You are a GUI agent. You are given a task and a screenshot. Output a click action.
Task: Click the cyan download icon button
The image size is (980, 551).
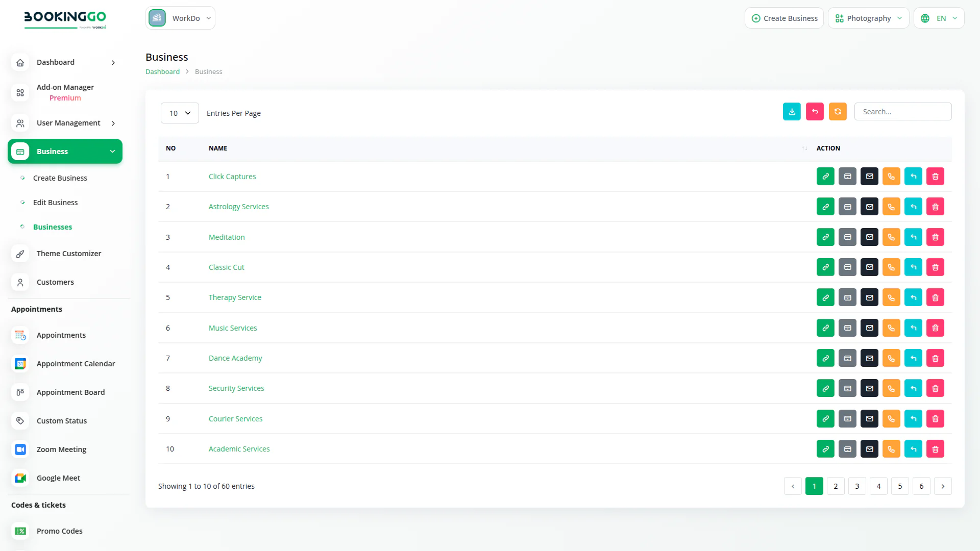(792, 112)
